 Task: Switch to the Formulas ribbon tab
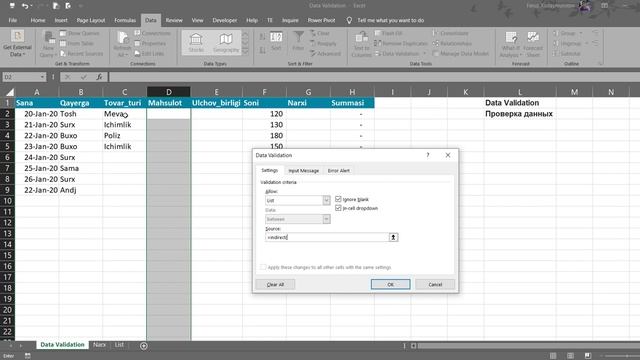pos(125,20)
